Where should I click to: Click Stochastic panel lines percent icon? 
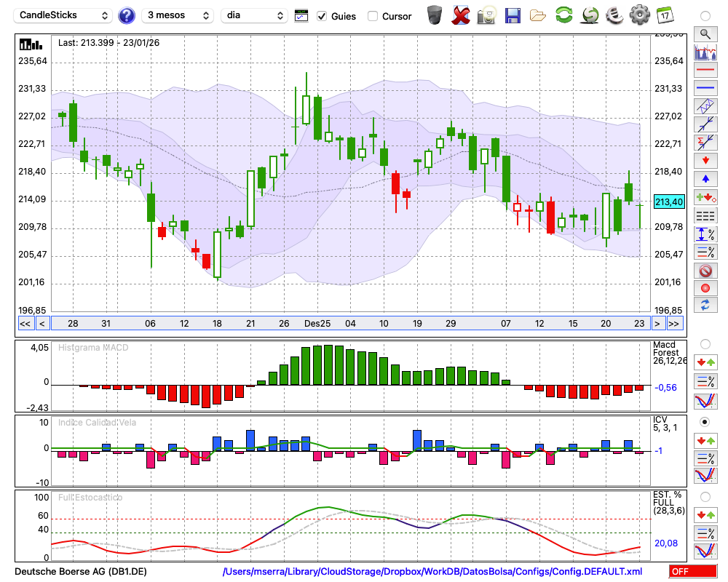coord(705,533)
